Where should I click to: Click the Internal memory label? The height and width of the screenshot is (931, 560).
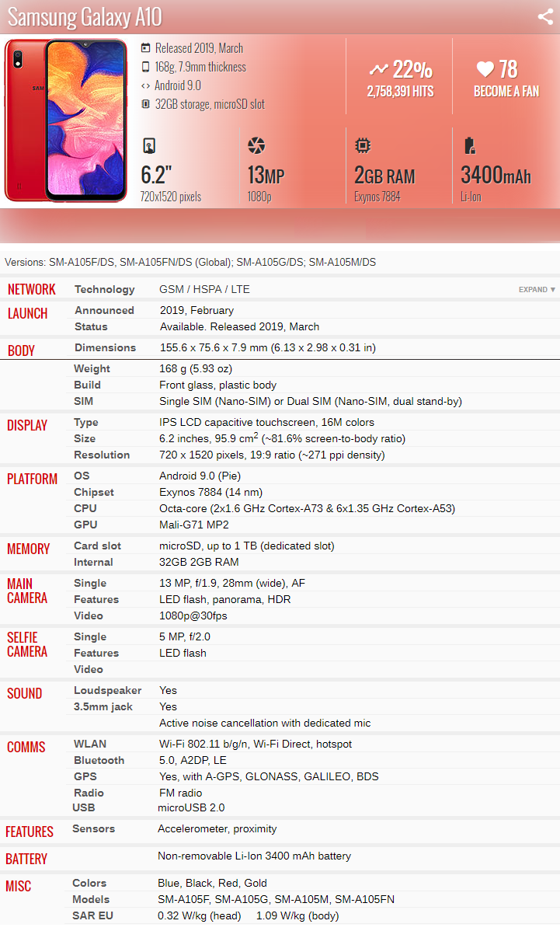pyautogui.click(x=93, y=562)
